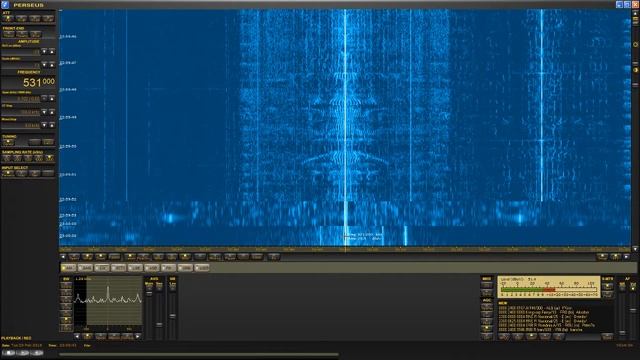Adjust the AVG Sec slider handle

pyautogui.click(x=159, y=325)
